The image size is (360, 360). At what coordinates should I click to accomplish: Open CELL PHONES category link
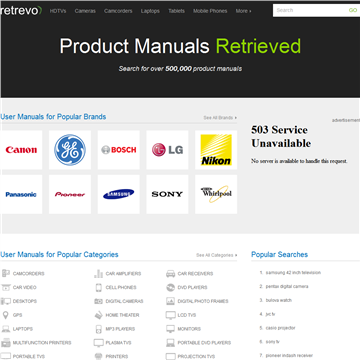pos(121,287)
